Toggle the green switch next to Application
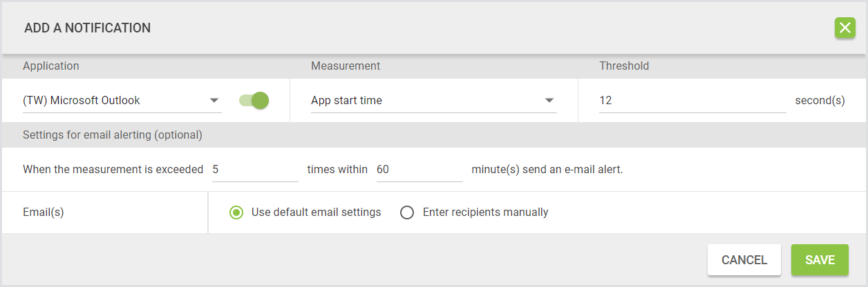Screen dimensions: 868x287 pyautogui.click(x=254, y=101)
